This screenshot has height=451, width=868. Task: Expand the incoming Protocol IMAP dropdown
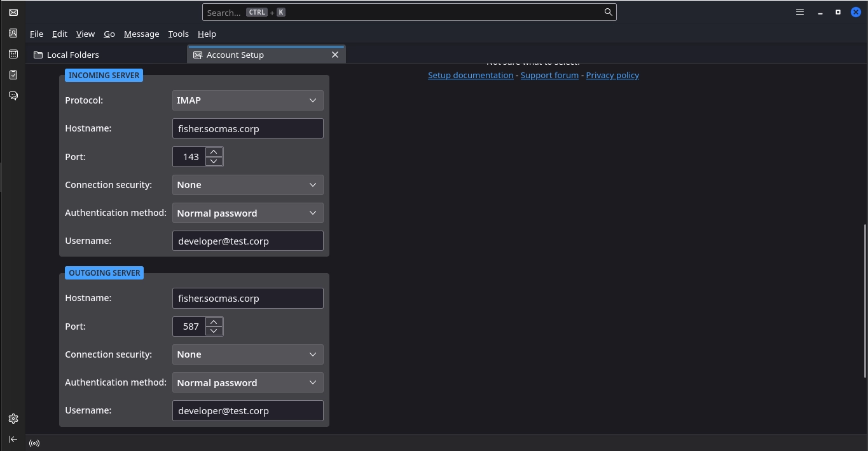[247, 100]
